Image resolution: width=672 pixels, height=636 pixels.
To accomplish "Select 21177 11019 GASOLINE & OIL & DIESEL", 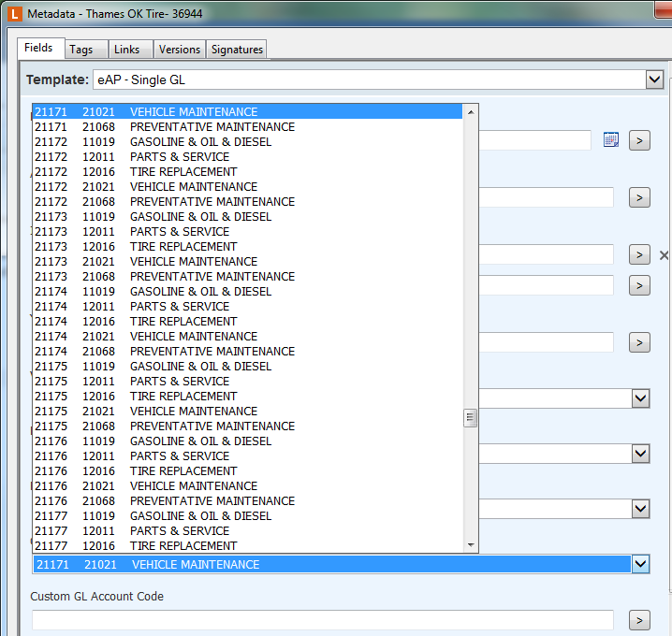I will pos(248,515).
